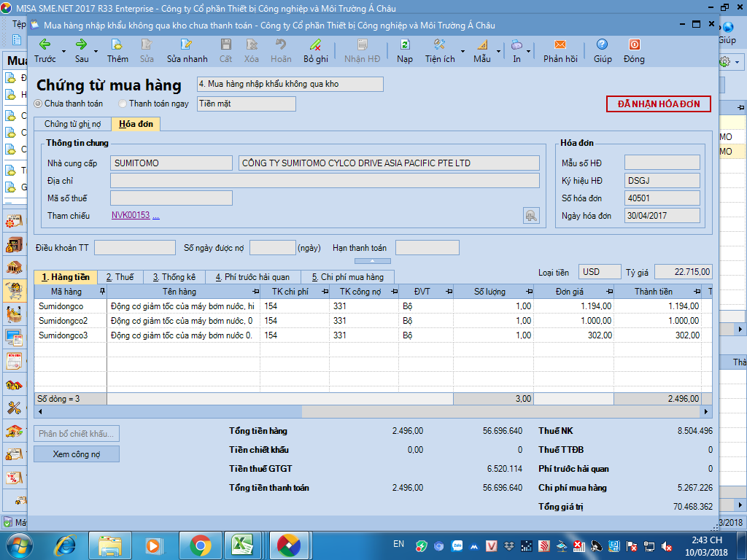Toggle pin on Đơn giá column
This screenshot has width=747, height=560.
coord(609,291)
